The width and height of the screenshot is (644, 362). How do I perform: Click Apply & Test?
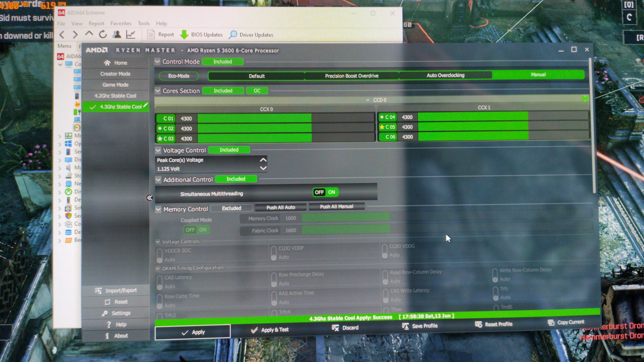pos(270,330)
